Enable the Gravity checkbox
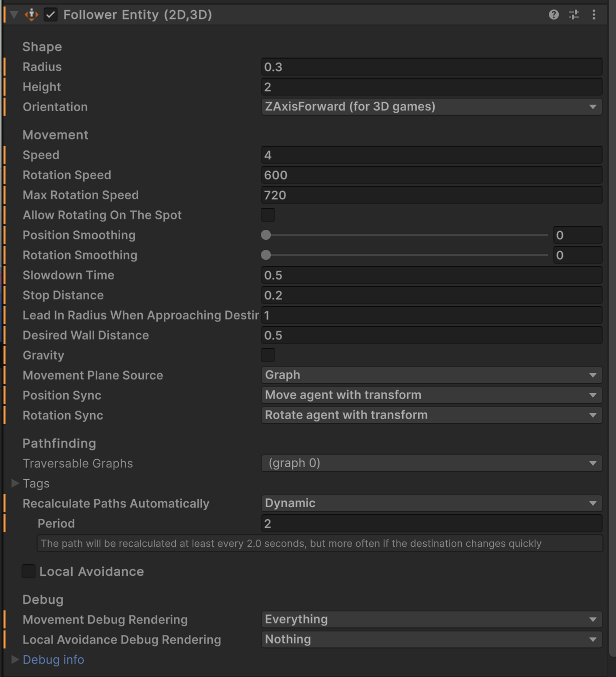This screenshot has width=616, height=677. pos(268,355)
